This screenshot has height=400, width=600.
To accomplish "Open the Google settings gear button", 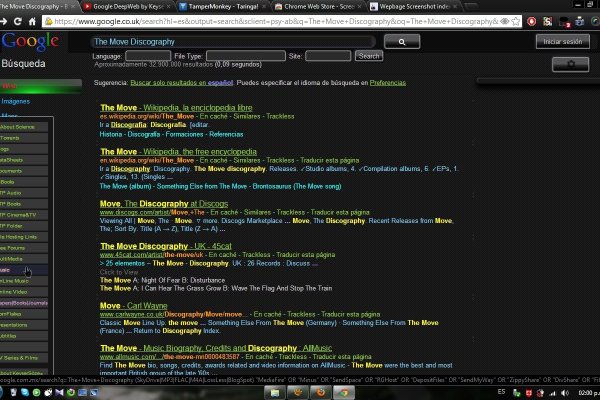I will pyautogui.click(x=570, y=64).
